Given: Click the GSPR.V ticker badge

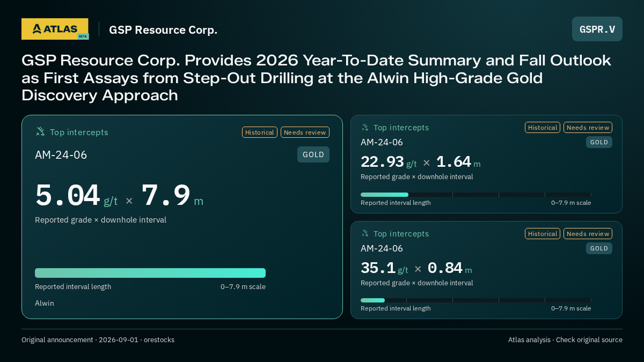Looking at the screenshot, I should point(597,29).
